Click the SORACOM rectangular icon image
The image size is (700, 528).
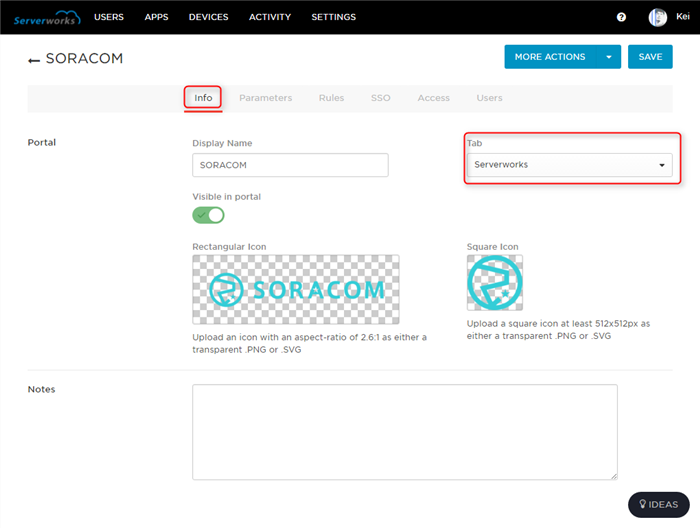pyautogui.click(x=296, y=289)
